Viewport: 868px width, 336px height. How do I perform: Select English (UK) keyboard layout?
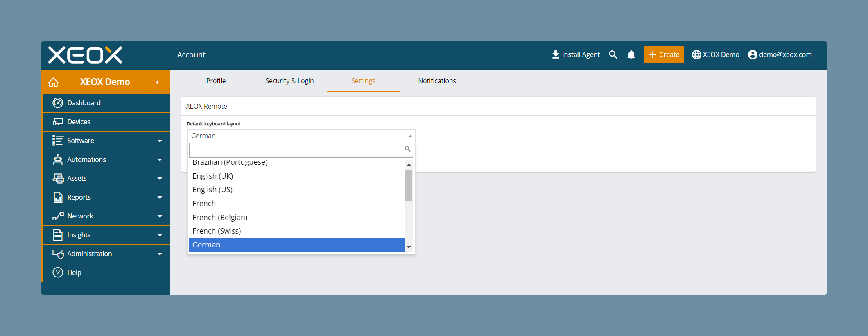[x=297, y=176]
